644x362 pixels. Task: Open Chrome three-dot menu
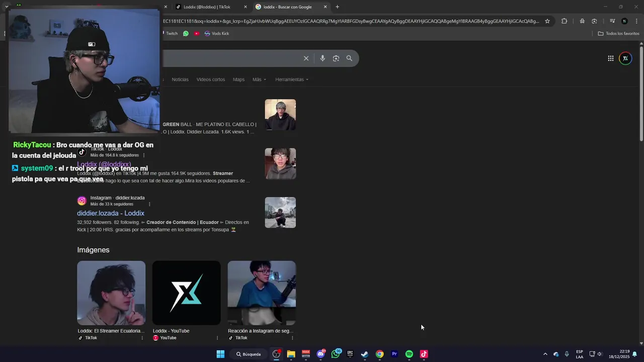coord(636,21)
